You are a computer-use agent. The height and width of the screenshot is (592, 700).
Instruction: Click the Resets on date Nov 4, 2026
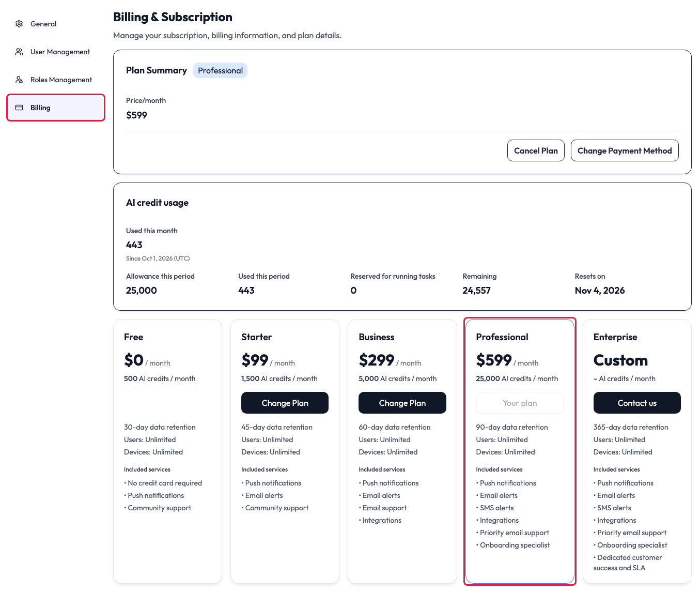[599, 291]
